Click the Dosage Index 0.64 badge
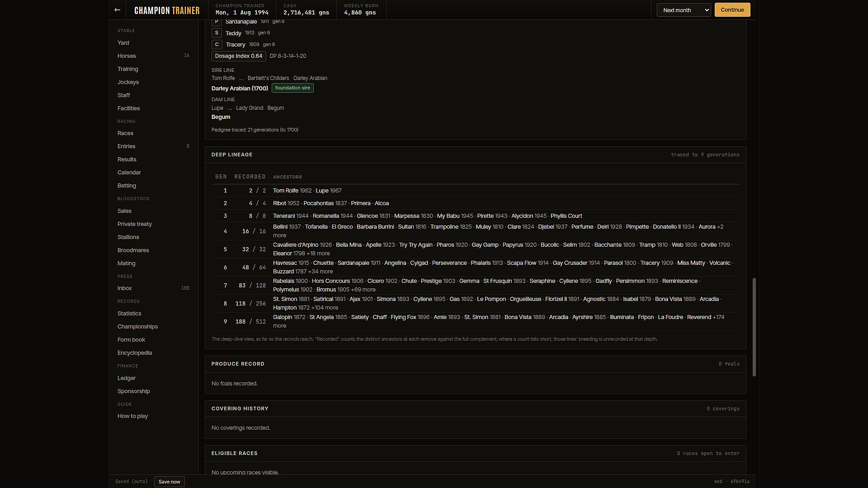 tap(239, 56)
